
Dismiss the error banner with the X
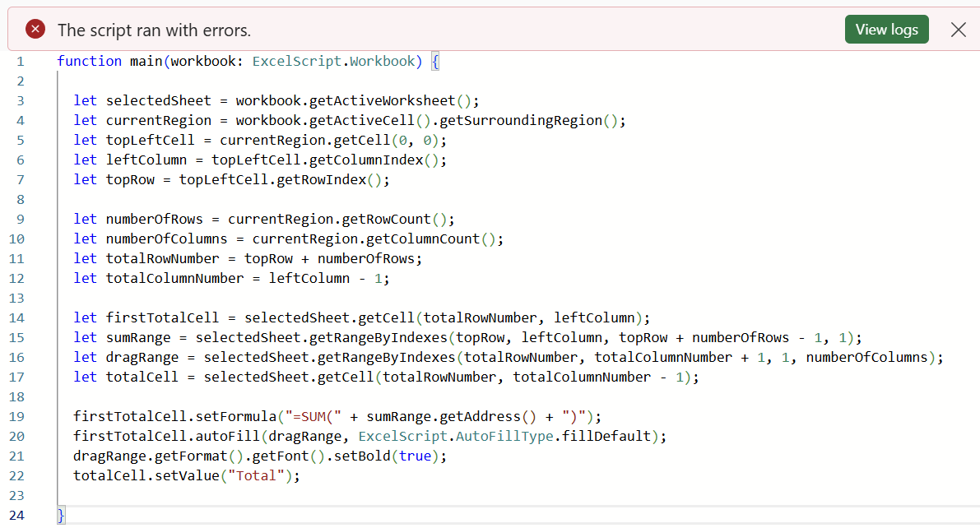[x=958, y=30]
